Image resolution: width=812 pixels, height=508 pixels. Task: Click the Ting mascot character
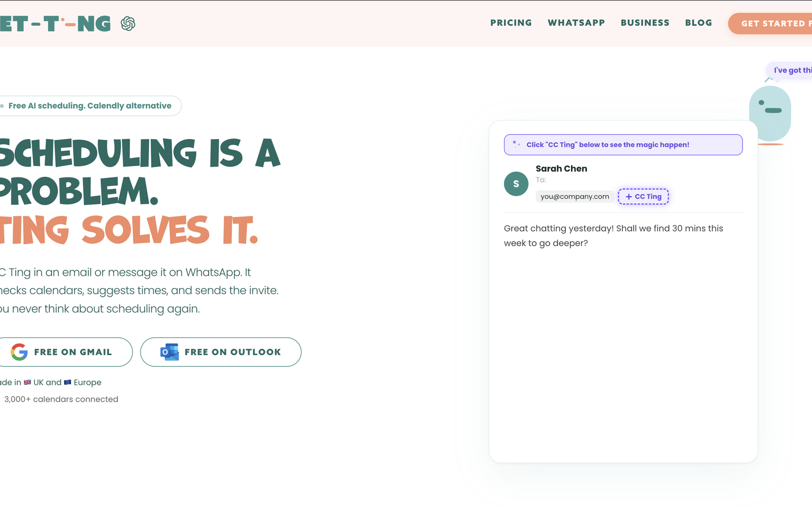tap(770, 115)
